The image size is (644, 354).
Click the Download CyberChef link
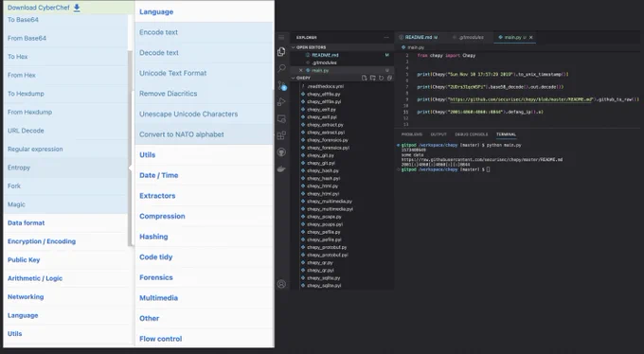[x=44, y=8]
